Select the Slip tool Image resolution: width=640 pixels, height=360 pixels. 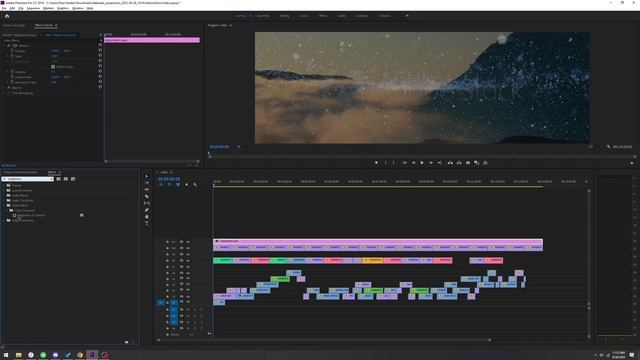tap(147, 203)
